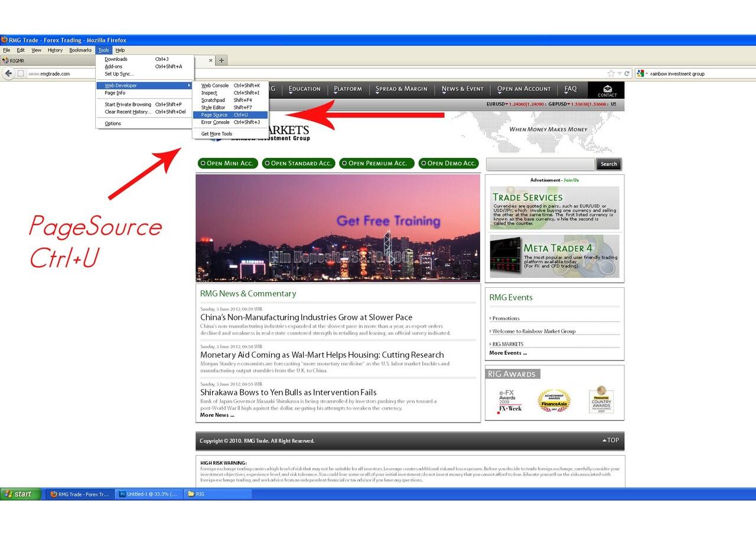Image resolution: width=756 pixels, height=535 pixels.
Task: Open the Promotions event link
Action: [x=506, y=318]
